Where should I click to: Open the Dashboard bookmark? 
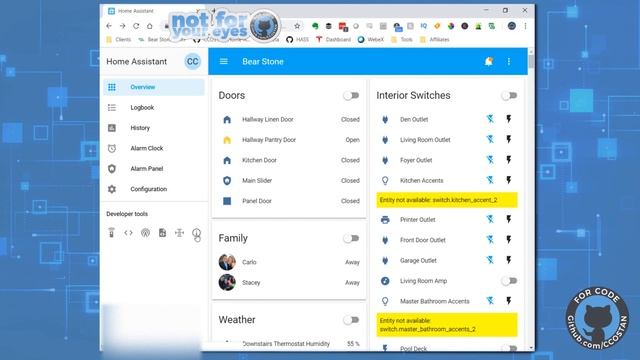pyautogui.click(x=333, y=40)
